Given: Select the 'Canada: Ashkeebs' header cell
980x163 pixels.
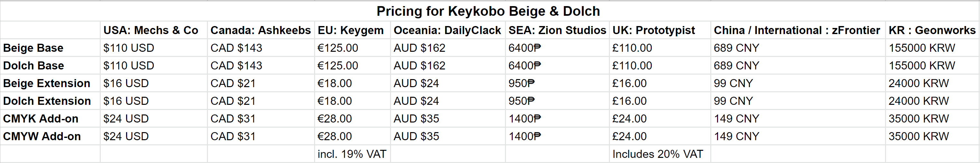Looking at the screenshot, I should tap(260, 30).
